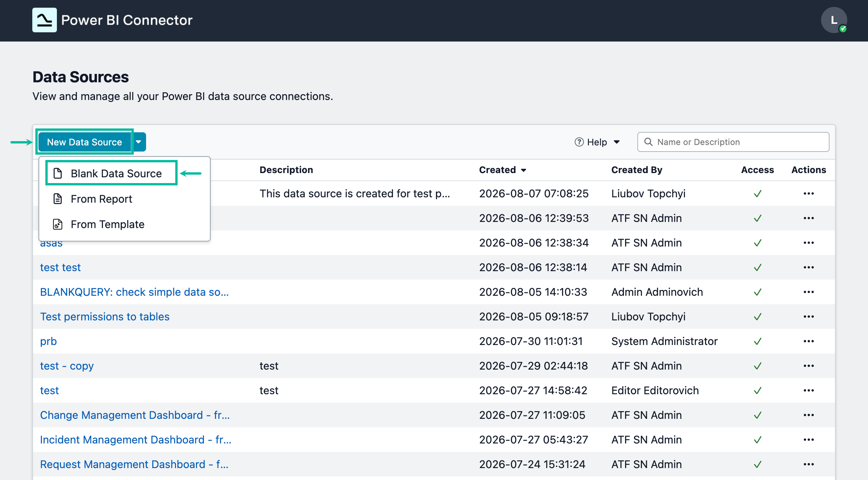Click the From Template file icon
868x480 pixels.
coord(58,224)
